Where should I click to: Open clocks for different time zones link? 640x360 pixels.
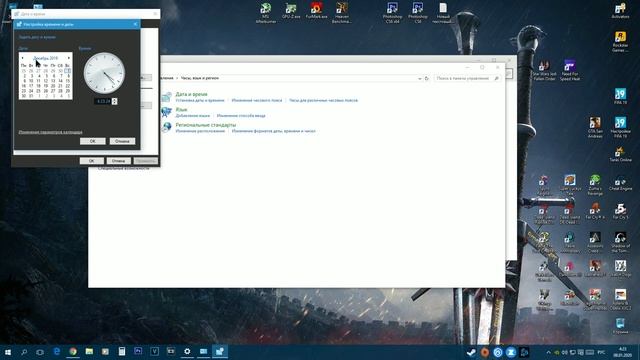coord(323,100)
